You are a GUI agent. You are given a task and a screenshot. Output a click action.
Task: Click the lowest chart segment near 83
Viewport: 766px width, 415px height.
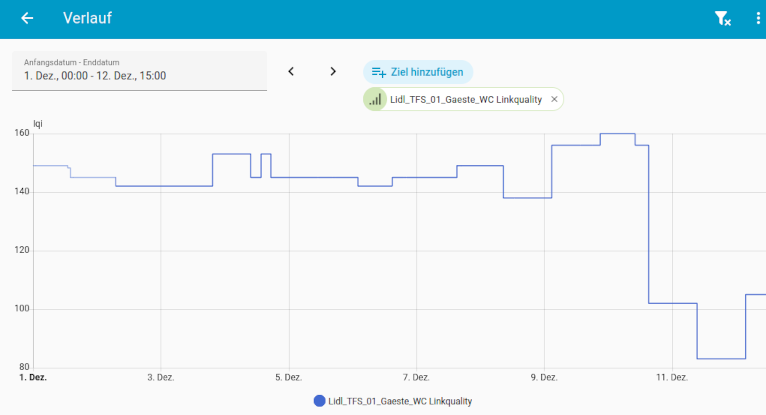[x=721, y=358]
